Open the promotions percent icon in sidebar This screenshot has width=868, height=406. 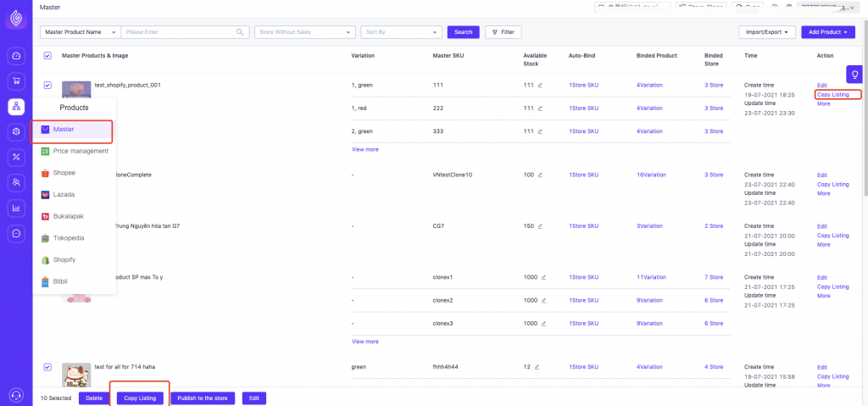tap(16, 158)
